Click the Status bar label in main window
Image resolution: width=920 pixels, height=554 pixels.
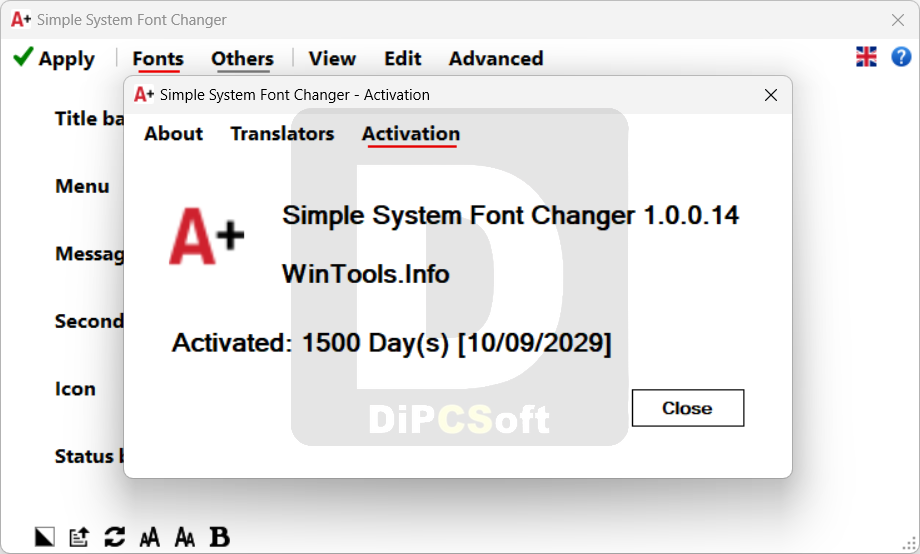point(89,456)
